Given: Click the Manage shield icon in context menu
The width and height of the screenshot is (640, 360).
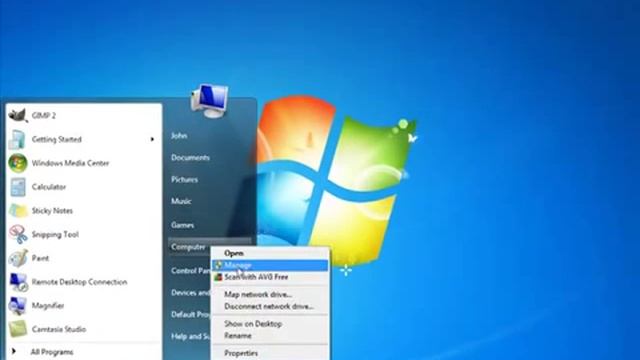Looking at the screenshot, I should 218,265.
